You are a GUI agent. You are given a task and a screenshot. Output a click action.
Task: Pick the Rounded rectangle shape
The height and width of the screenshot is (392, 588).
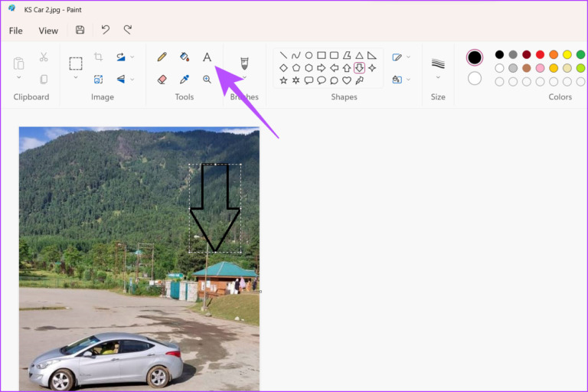(334, 56)
